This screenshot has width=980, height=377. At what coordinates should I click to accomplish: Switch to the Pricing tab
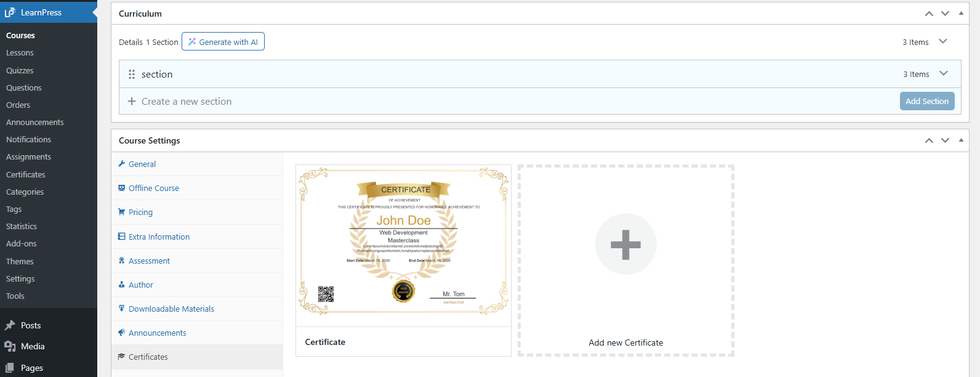pos(197,212)
